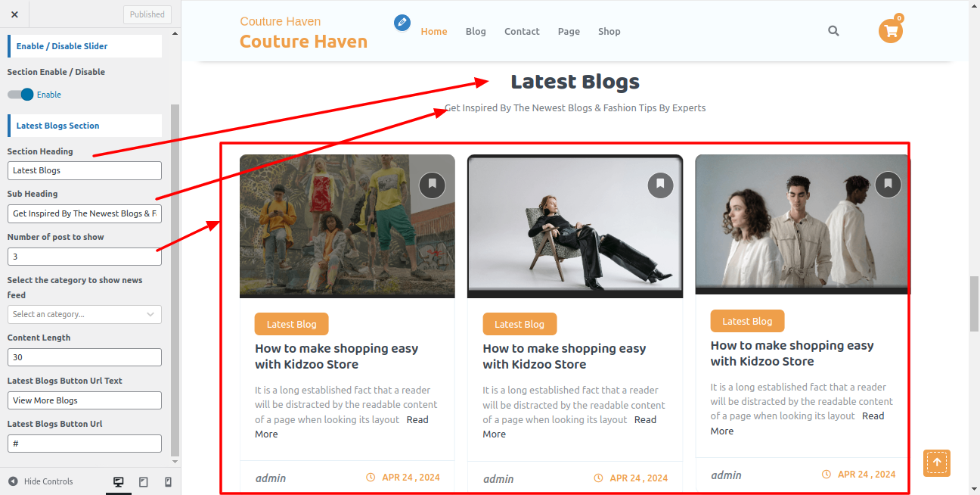Open the Blog menu item
The height and width of the screenshot is (495, 980).
pos(476,31)
